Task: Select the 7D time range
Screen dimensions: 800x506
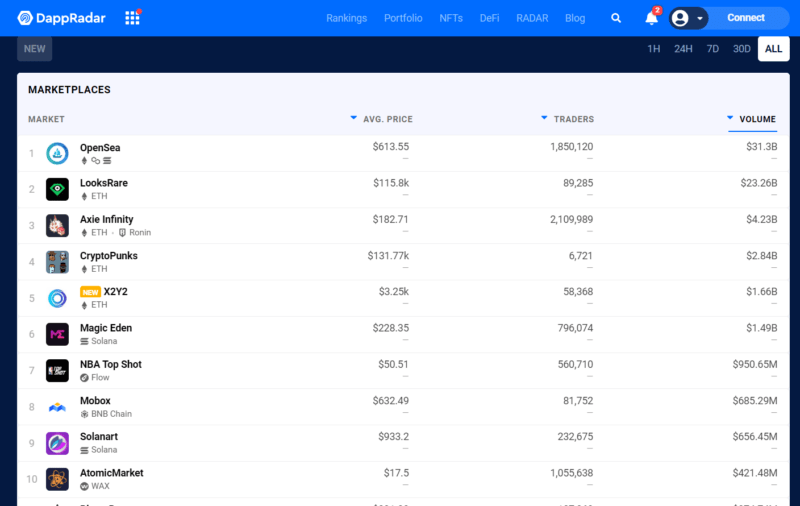Action: pos(713,49)
